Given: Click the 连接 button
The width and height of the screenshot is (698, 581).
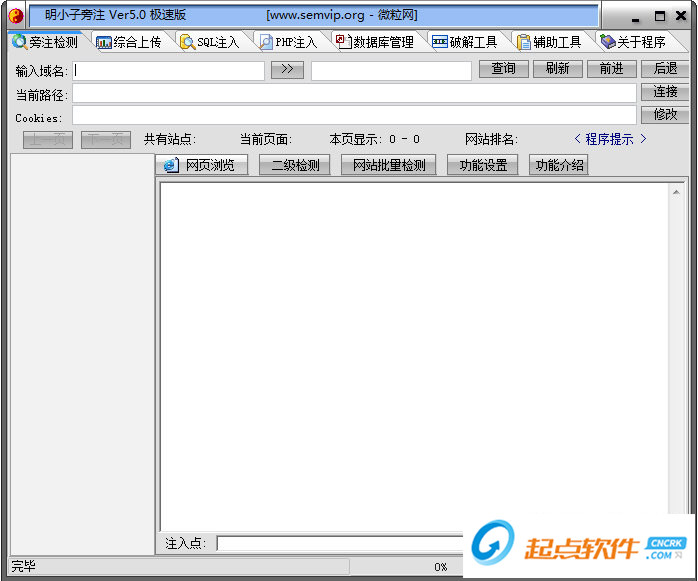Looking at the screenshot, I should pos(665,92).
